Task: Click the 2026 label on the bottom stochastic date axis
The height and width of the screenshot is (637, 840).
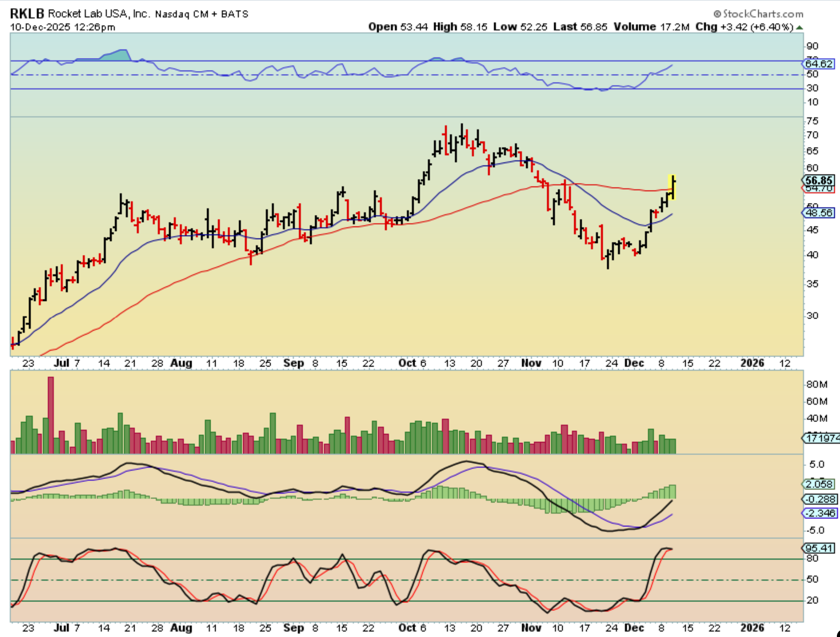Action: [752, 628]
